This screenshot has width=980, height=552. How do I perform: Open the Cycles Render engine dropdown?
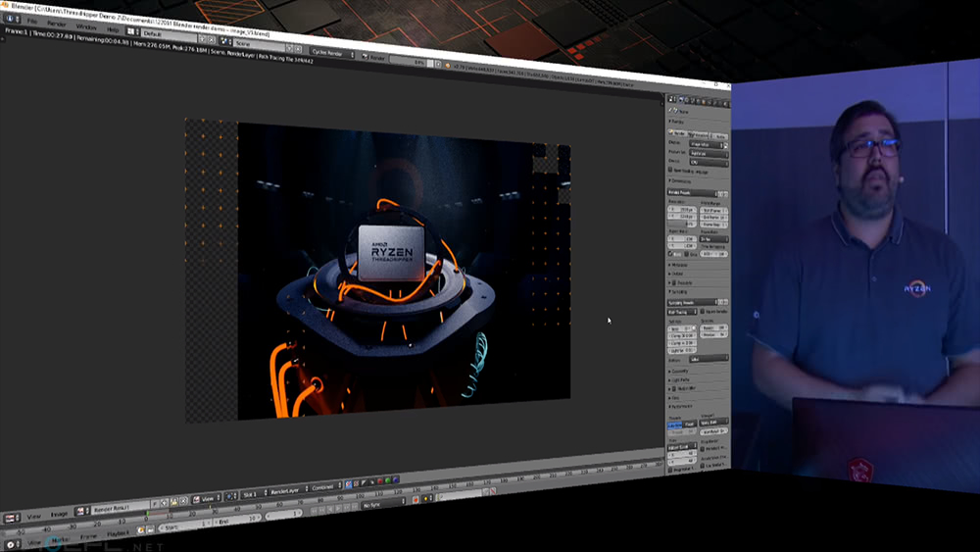332,53
